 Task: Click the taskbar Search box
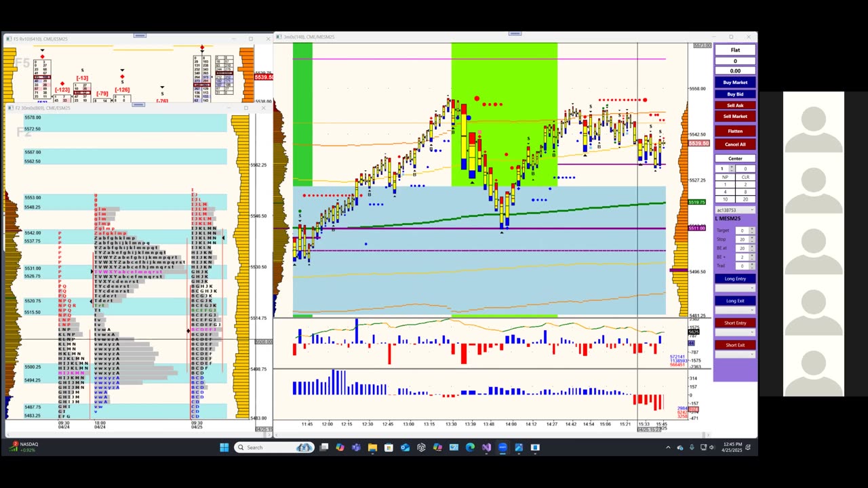274,447
